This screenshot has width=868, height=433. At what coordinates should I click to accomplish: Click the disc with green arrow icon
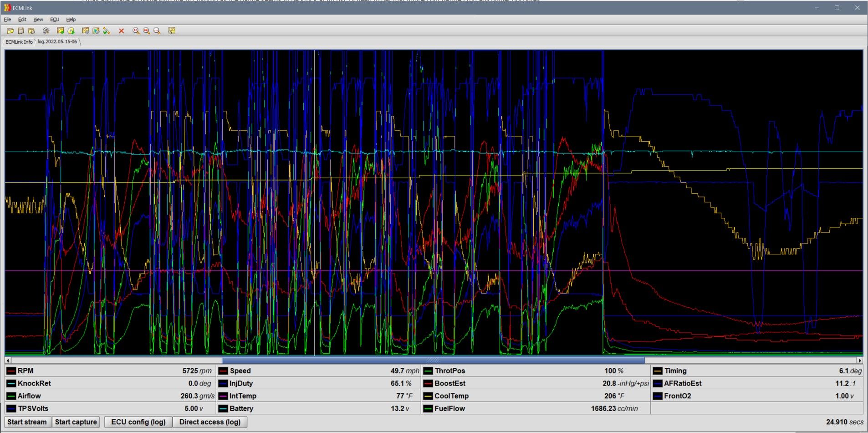(x=71, y=31)
